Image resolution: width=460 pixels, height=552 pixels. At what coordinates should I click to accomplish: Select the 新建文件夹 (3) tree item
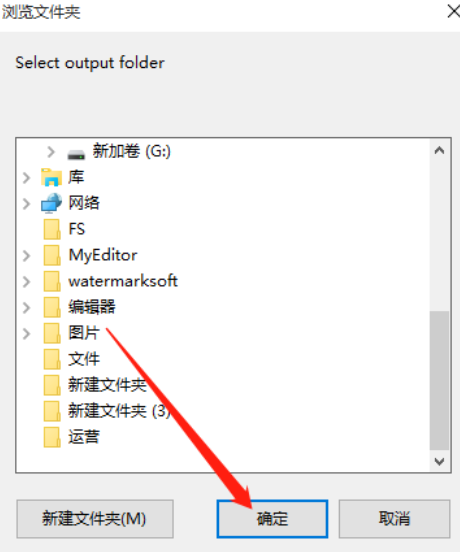point(120,411)
